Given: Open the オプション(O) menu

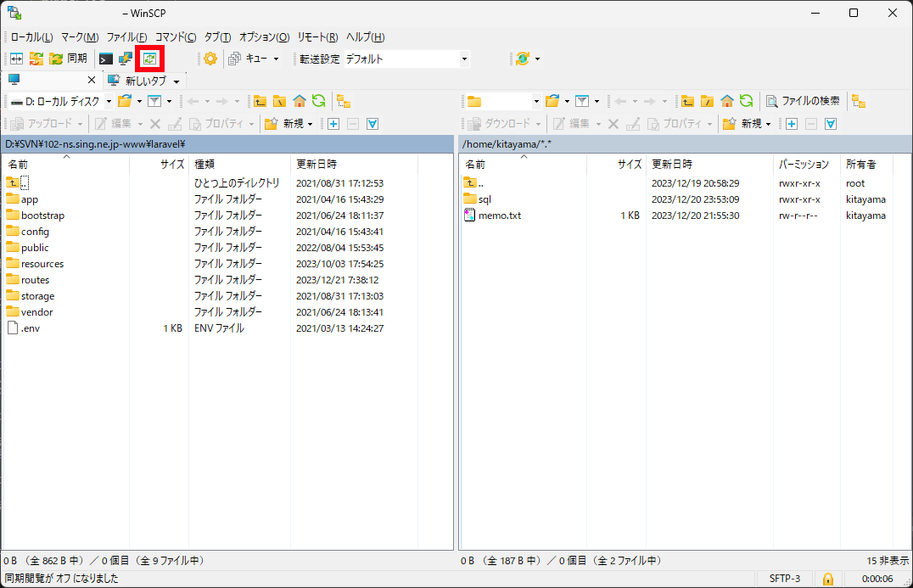Looking at the screenshot, I should [265, 37].
